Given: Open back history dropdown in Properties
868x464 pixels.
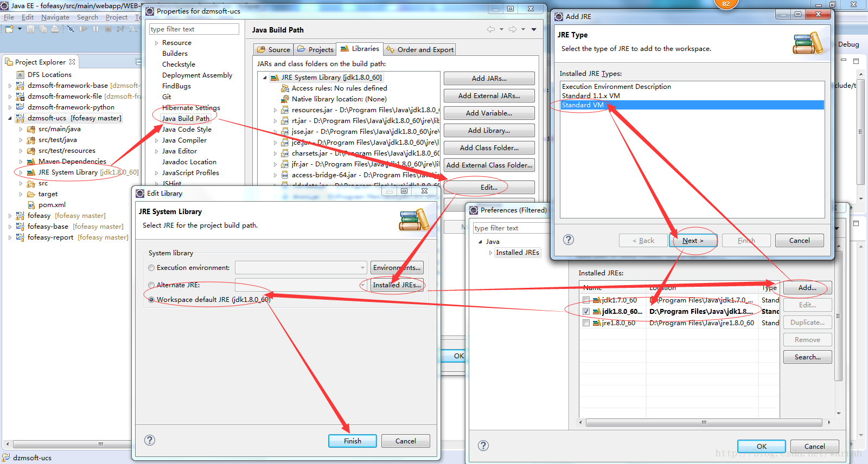Looking at the screenshot, I should click(501, 29).
